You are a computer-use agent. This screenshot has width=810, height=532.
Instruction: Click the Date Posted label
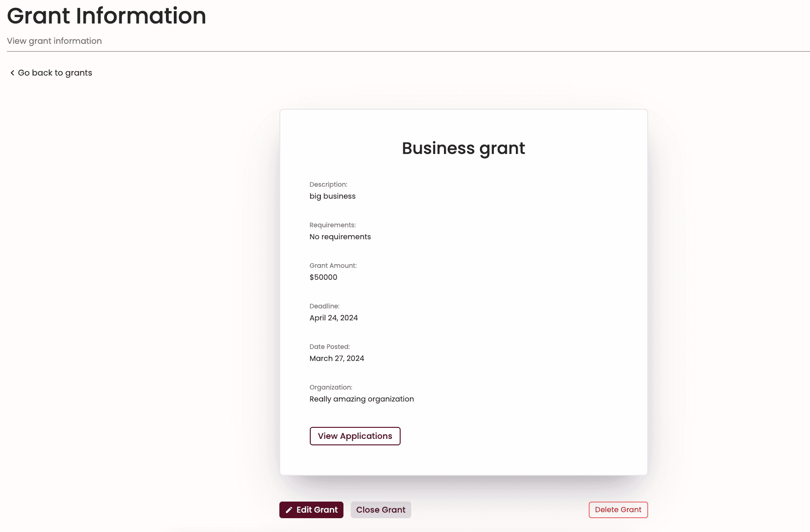[330, 347]
